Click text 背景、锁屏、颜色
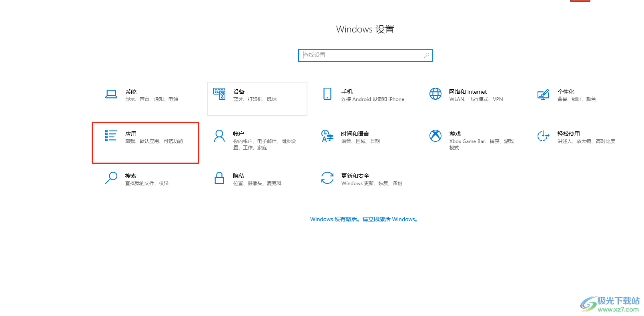Image resolution: width=644 pixels, height=316 pixels. (577, 99)
